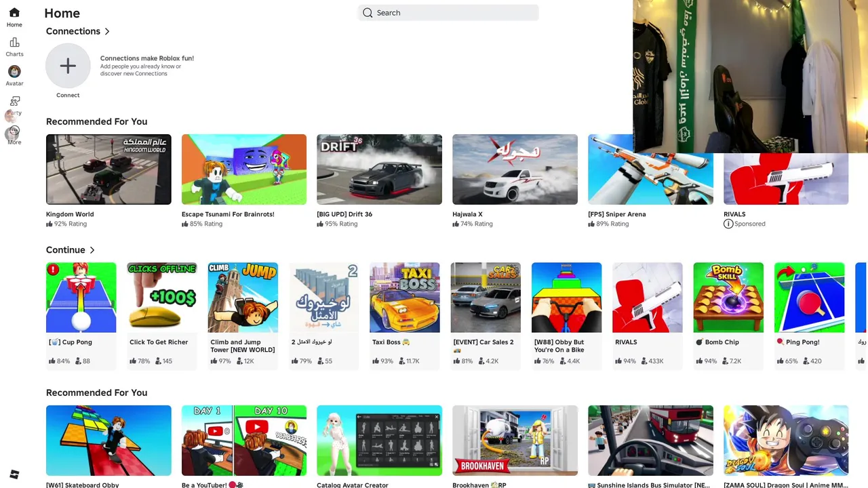Click the Cup Pong title text
868x488 pixels.
[x=71, y=342]
